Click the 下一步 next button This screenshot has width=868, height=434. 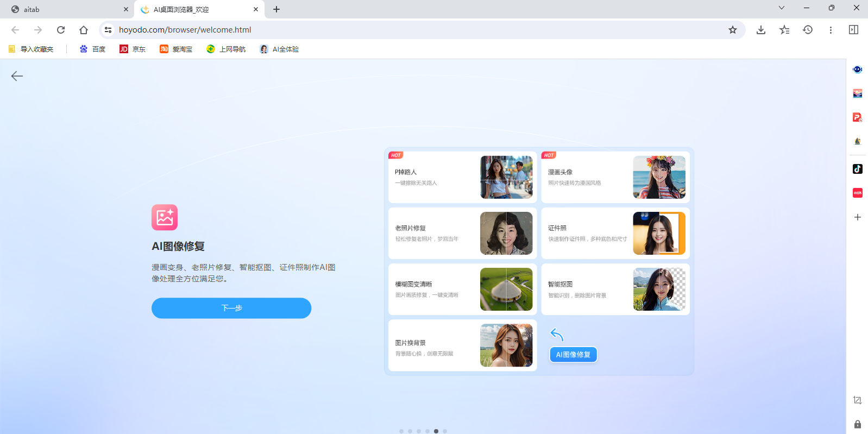(x=231, y=308)
